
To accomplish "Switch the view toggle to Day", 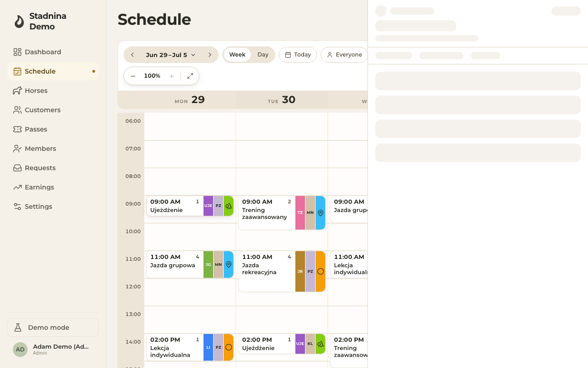I will pyautogui.click(x=263, y=55).
